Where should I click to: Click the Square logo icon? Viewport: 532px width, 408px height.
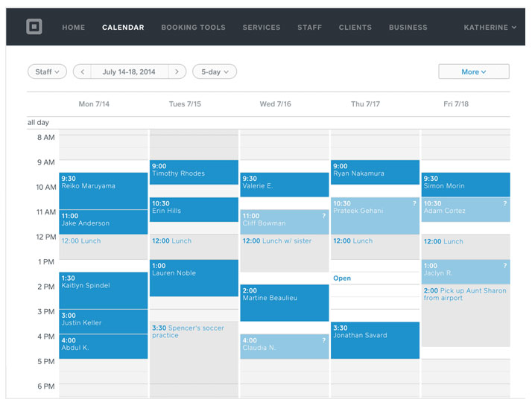click(x=34, y=28)
